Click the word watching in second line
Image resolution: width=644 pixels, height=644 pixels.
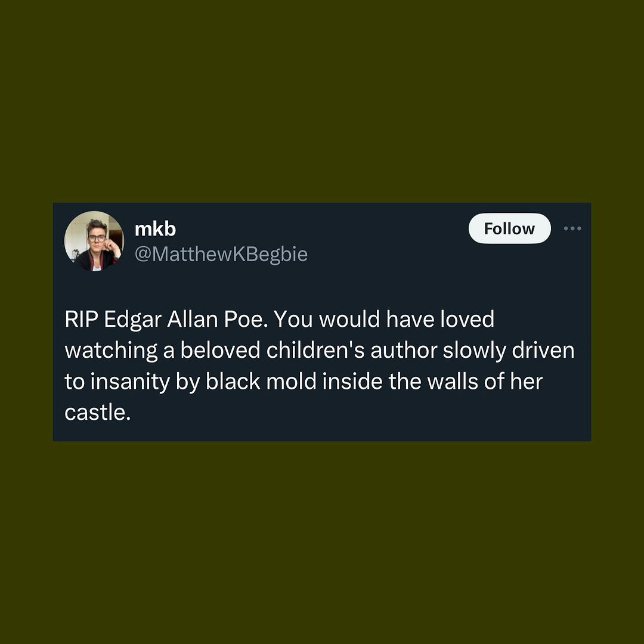pos(111,351)
